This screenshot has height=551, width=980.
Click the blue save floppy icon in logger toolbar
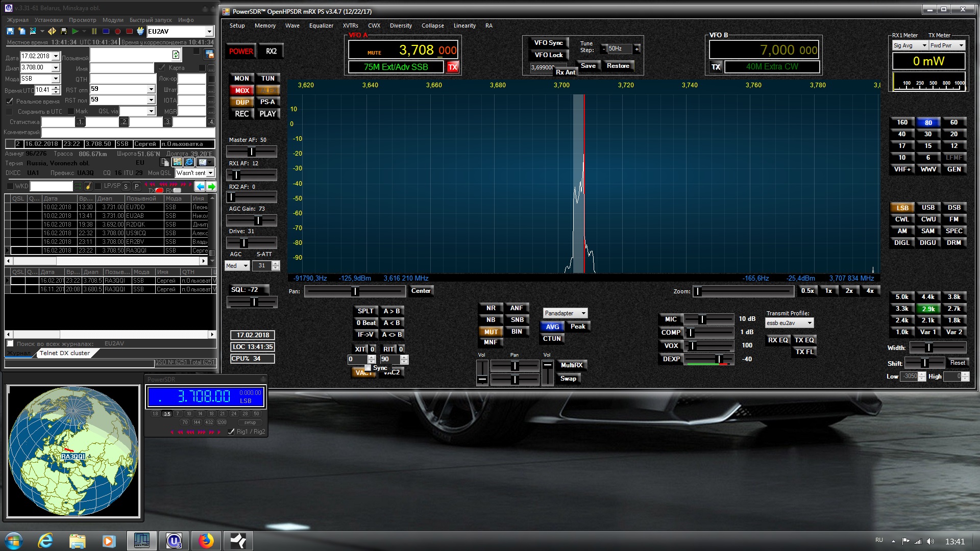point(10,31)
